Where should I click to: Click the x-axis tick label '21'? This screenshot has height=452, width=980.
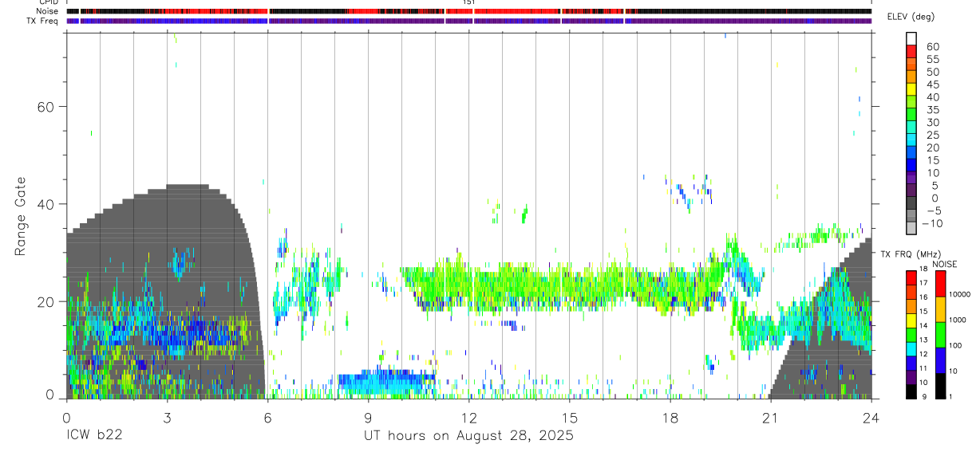click(x=770, y=418)
